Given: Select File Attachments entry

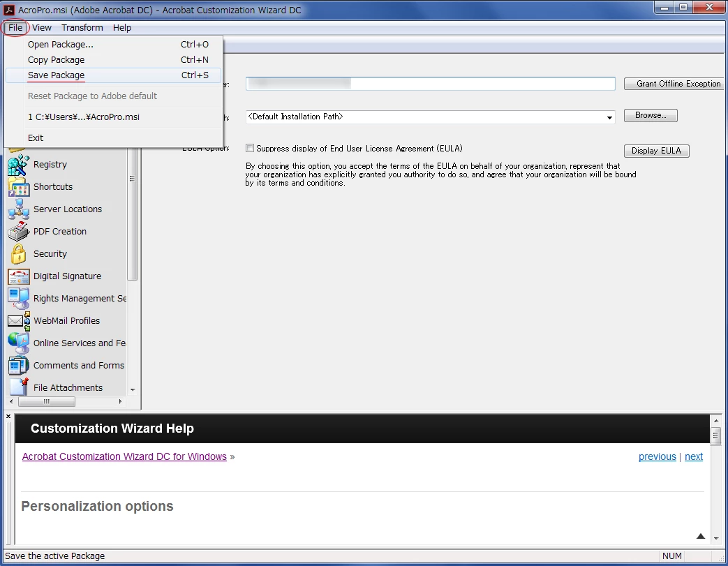Looking at the screenshot, I should pos(68,387).
